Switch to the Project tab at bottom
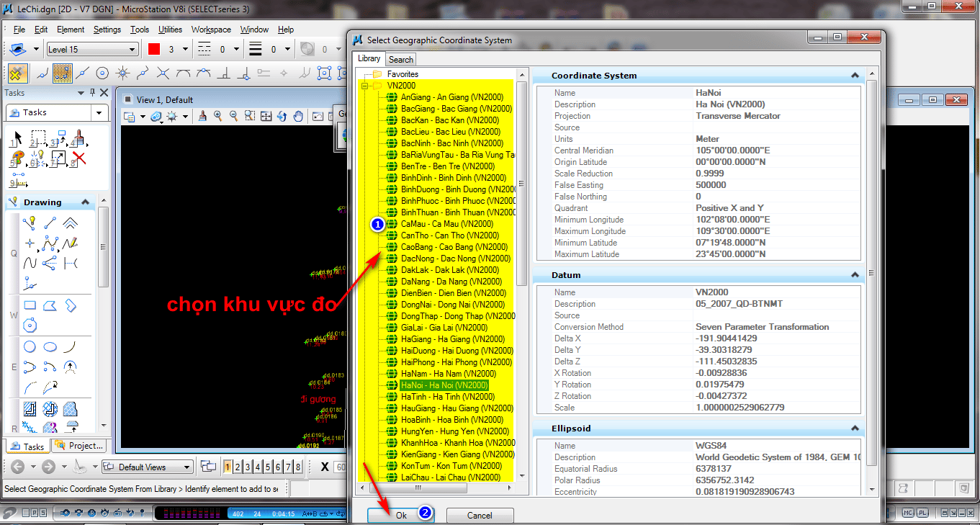The height and width of the screenshot is (525, 980). coord(80,446)
